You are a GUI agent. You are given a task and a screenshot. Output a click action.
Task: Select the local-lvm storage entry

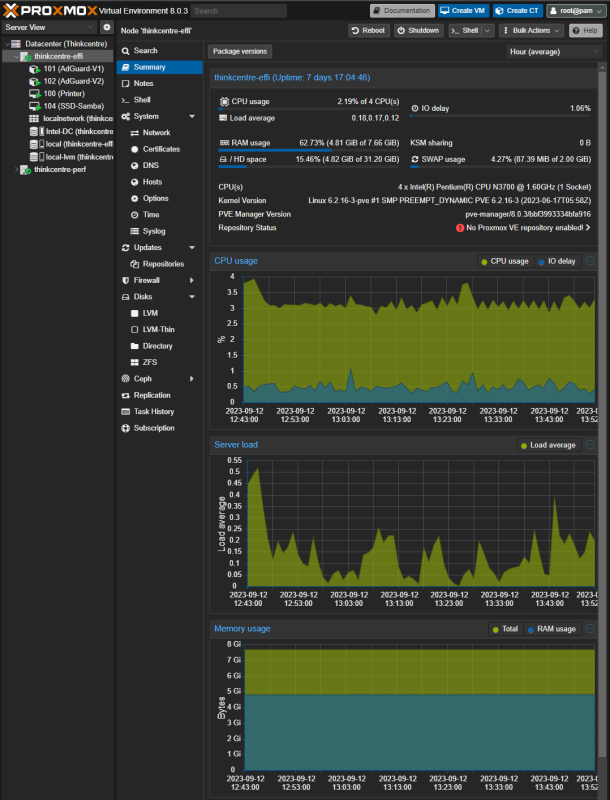[71, 157]
